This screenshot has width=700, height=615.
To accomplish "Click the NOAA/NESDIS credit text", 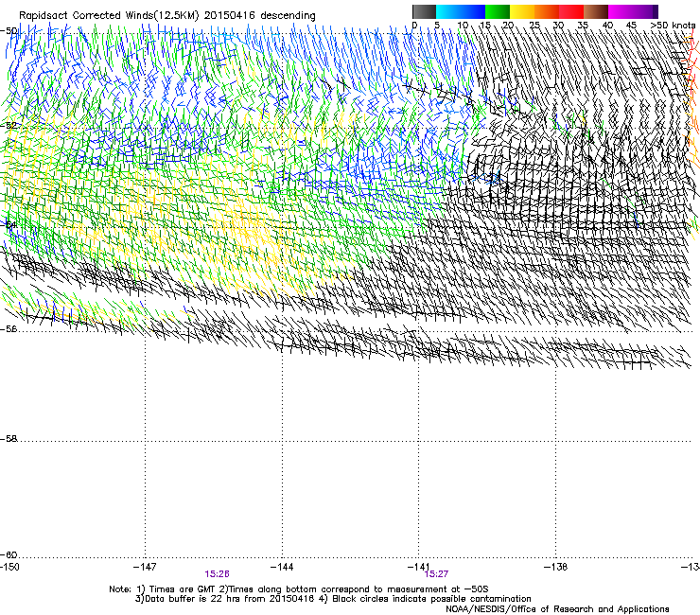I will pyautogui.click(x=557, y=609).
